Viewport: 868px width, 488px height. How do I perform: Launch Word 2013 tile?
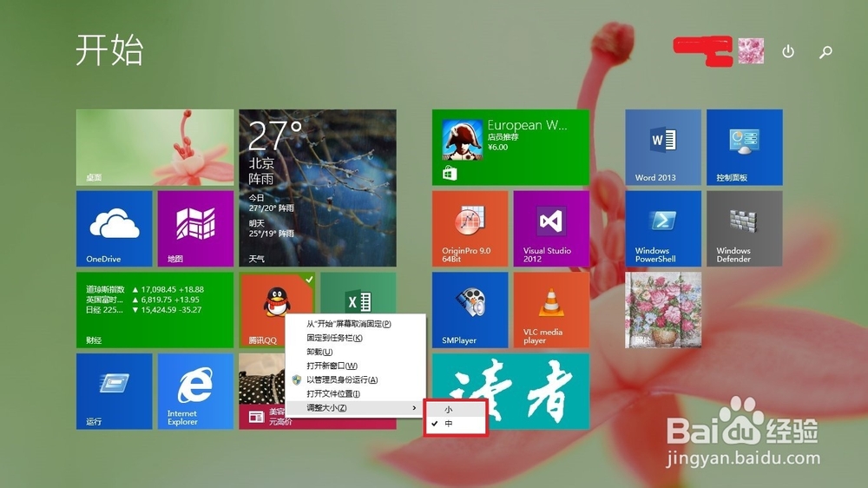coord(663,148)
